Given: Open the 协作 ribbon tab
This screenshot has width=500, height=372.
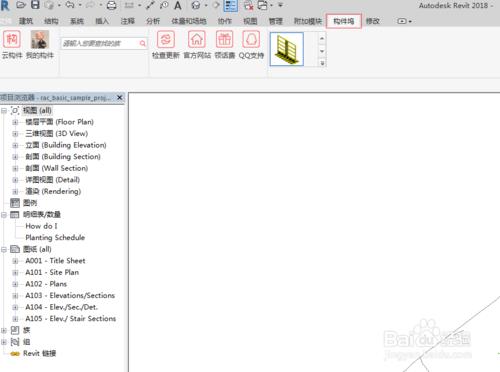Looking at the screenshot, I should click(x=225, y=21).
